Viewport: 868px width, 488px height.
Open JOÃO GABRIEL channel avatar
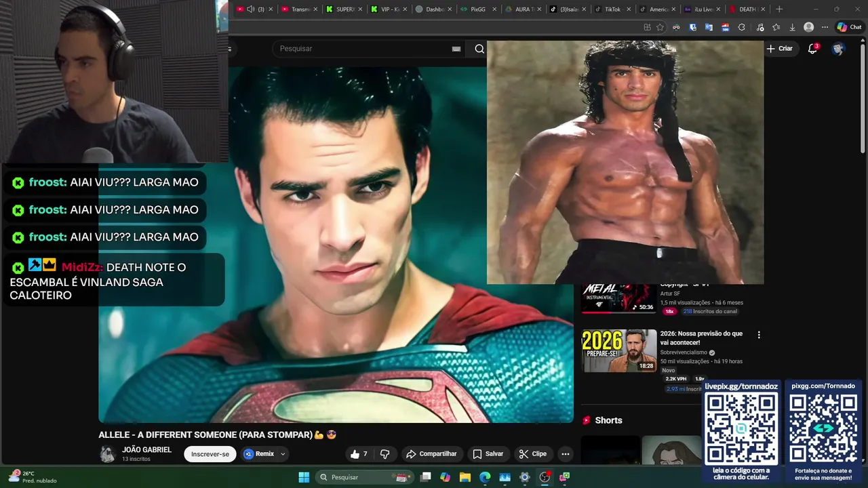tap(108, 454)
